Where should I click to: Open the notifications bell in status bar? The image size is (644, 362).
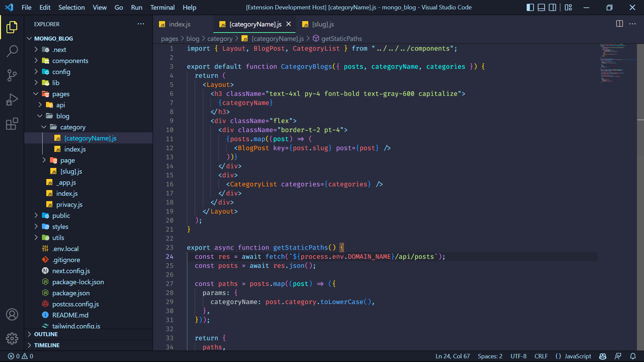633,356
